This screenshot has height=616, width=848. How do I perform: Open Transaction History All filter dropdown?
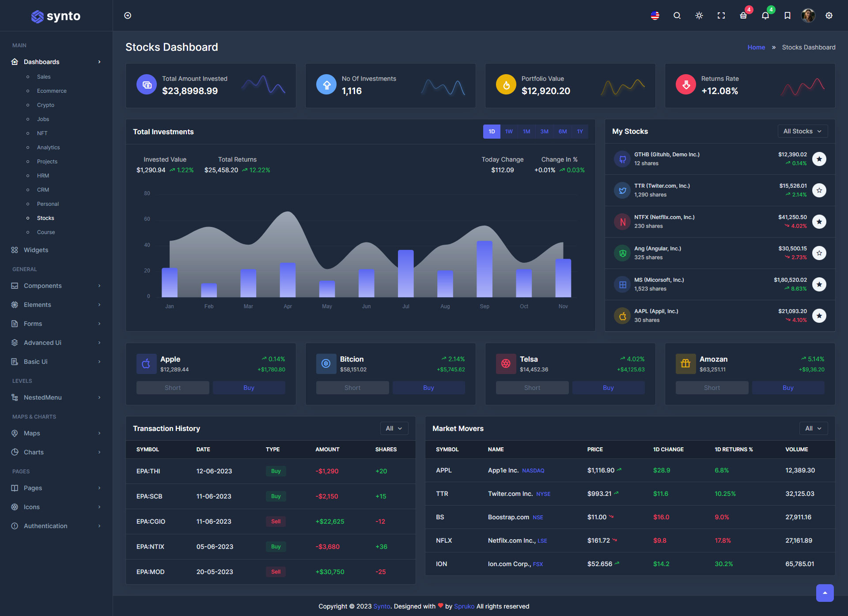tap(394, 428)
